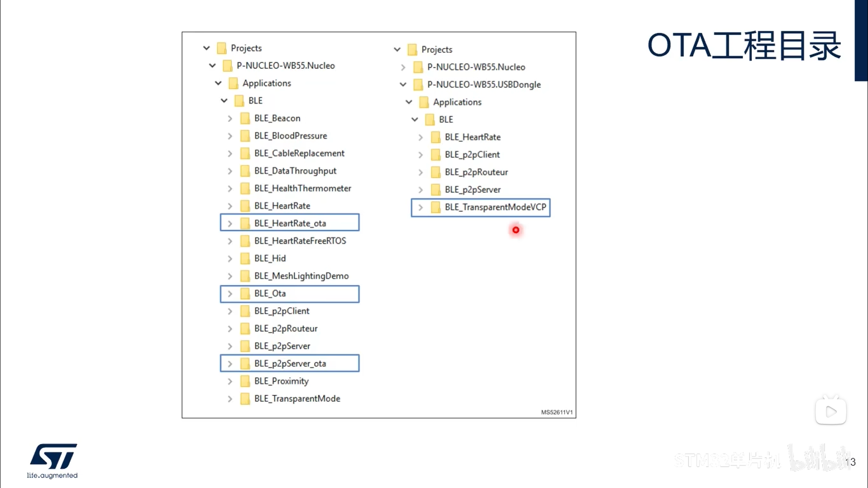Collapse the left Applications folder chevron
The width and height of the screenshot is (868, 488).
tap(218, 83)
